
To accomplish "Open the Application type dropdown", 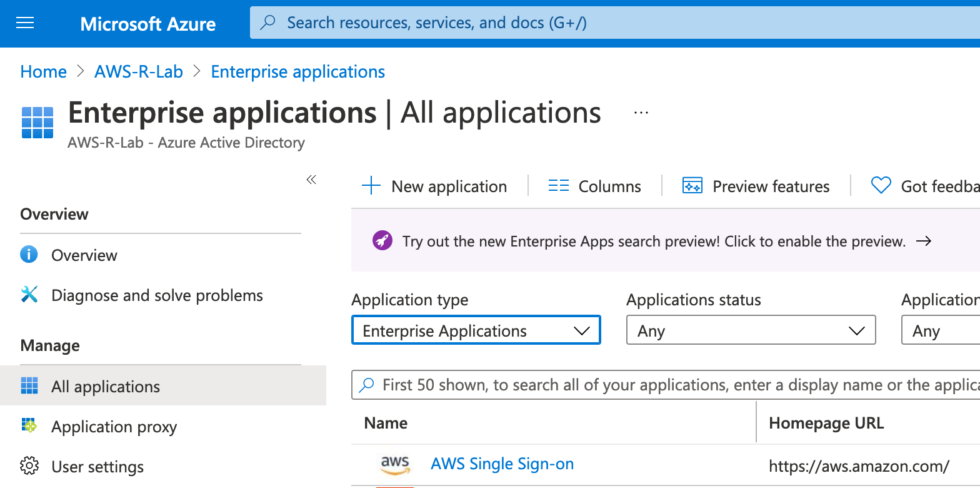I will pyautogui.click(x=476, y=330).
